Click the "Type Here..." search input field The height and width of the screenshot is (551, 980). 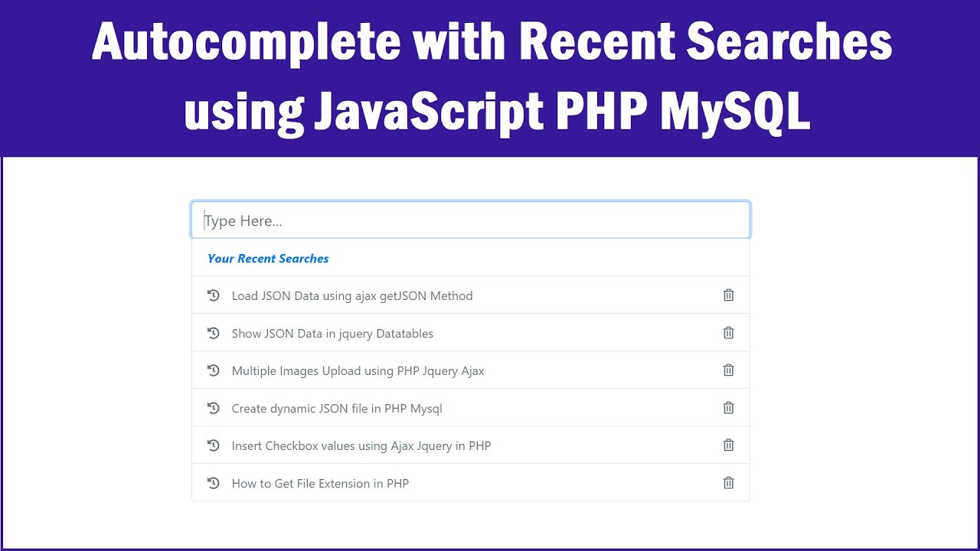470,220
